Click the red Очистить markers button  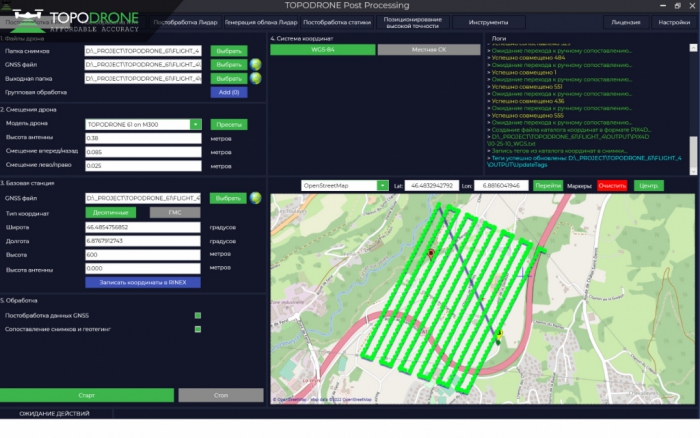coord(611,185)
